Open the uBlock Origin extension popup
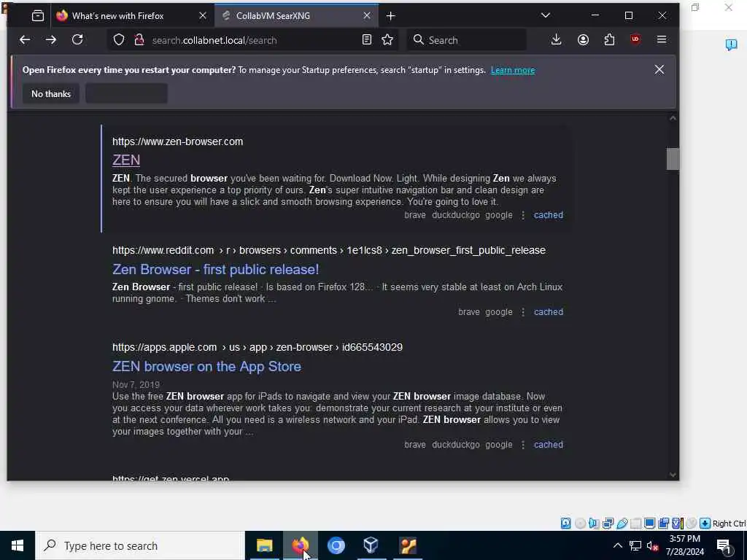This screenshot has width=747, height=560. tap(635, 40)
